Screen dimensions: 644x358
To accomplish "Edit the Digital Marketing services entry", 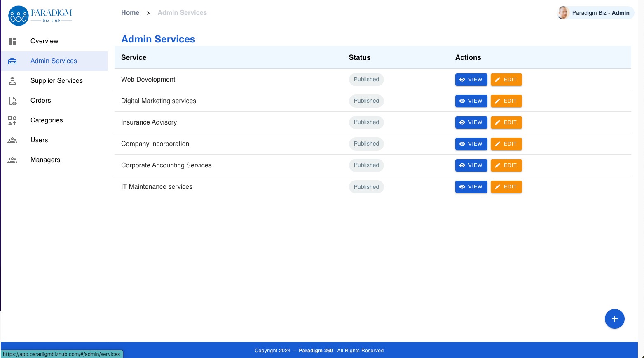I will point(506,101).
